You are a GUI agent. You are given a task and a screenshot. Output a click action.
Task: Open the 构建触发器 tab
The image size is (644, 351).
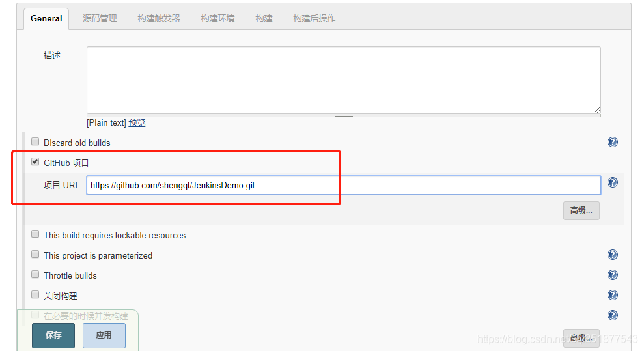[x=159, y=18]
